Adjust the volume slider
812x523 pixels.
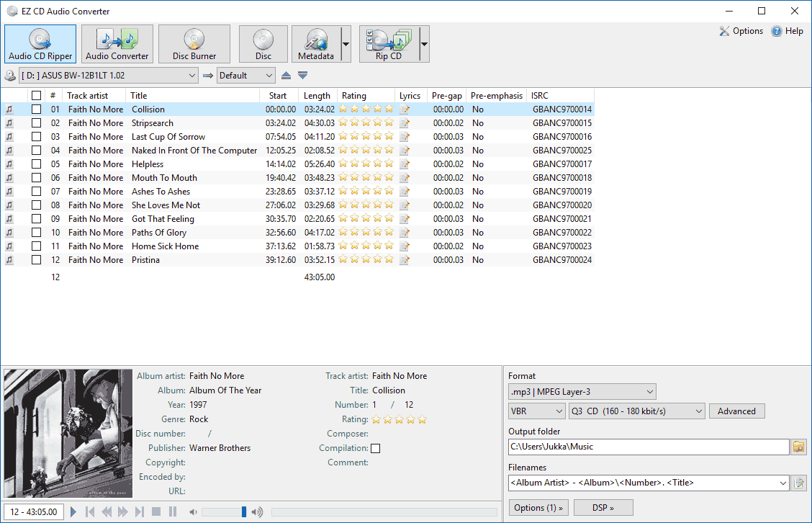[x=243, y=512]
